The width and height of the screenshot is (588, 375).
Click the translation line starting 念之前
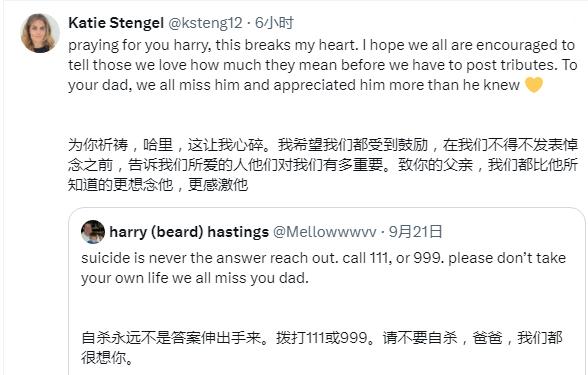pyautogui.click(x=323, y=165)
